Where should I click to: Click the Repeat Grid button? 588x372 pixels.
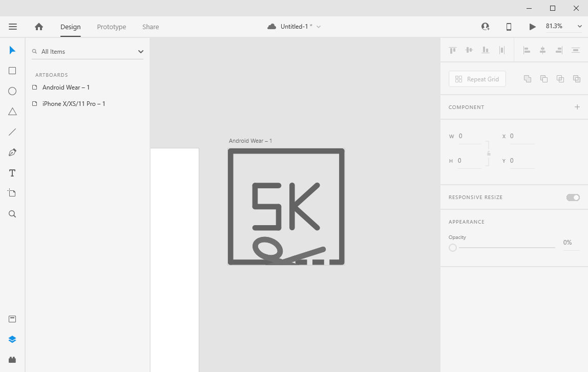tap(477, 79)
